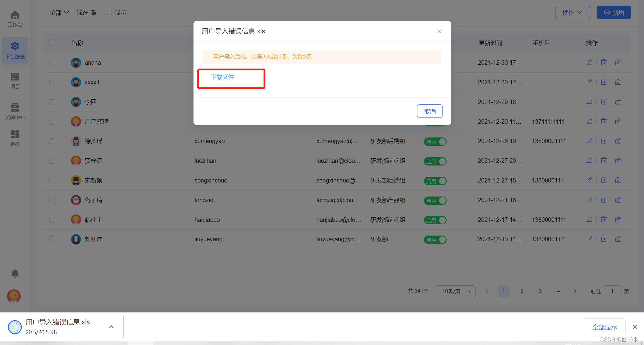The image size is (644, 345).
Task: Check the select-all checkbox in table header
Action: coord(52,43)
